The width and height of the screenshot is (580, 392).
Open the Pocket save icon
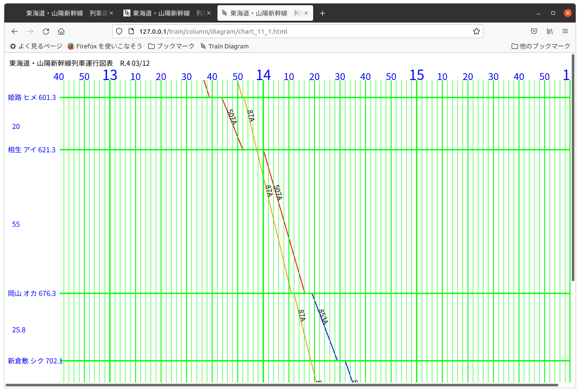click(534, 31)
